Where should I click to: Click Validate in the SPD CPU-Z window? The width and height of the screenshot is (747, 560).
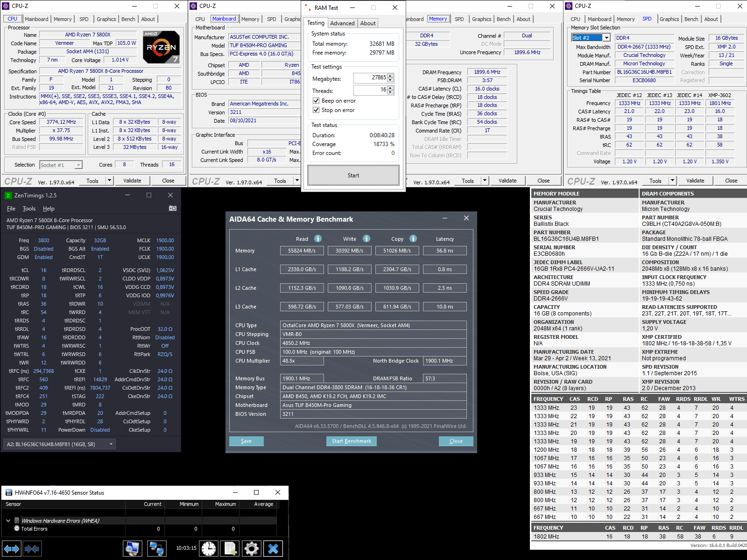click(x=695, y=181)
